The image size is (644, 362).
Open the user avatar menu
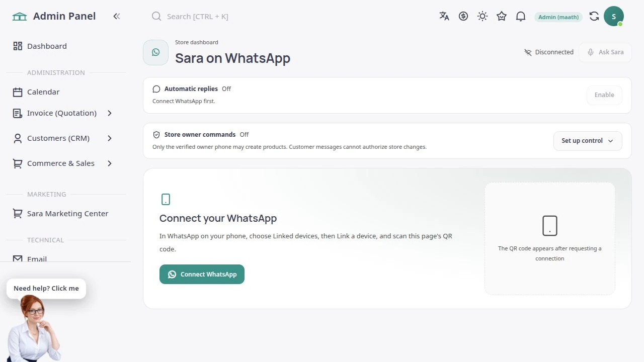(x=614, y=16)
